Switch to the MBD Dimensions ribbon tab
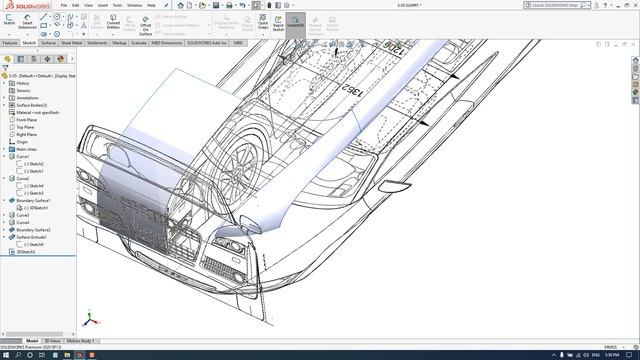The height and width of the screenshot is (360, 640). point(167,43)
